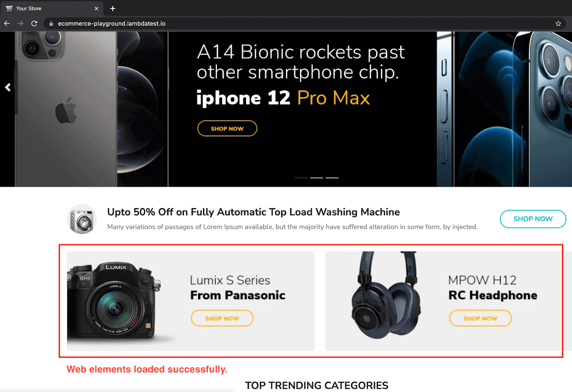572x392 pixels.
Task: Click the washing machine round image
Action: point(82,219)
